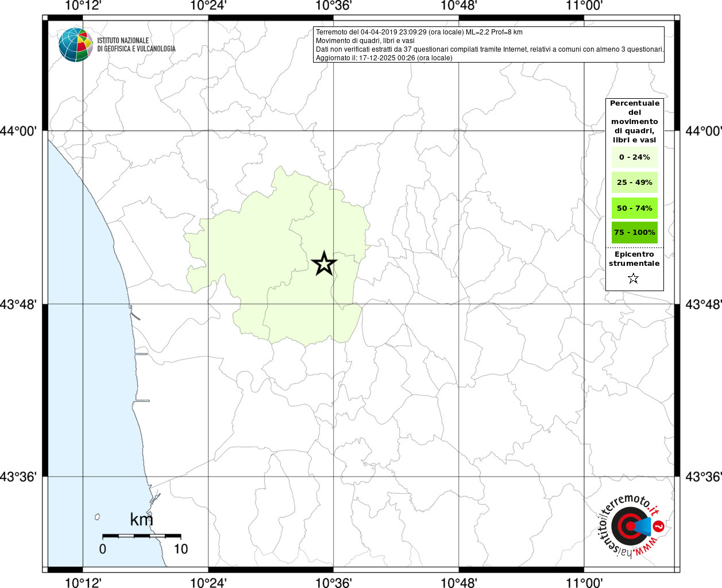This screenshot has width=722, height=588.
Task: Click the legend's epicentro strumentale star symbol
Action: pos(634,278)
